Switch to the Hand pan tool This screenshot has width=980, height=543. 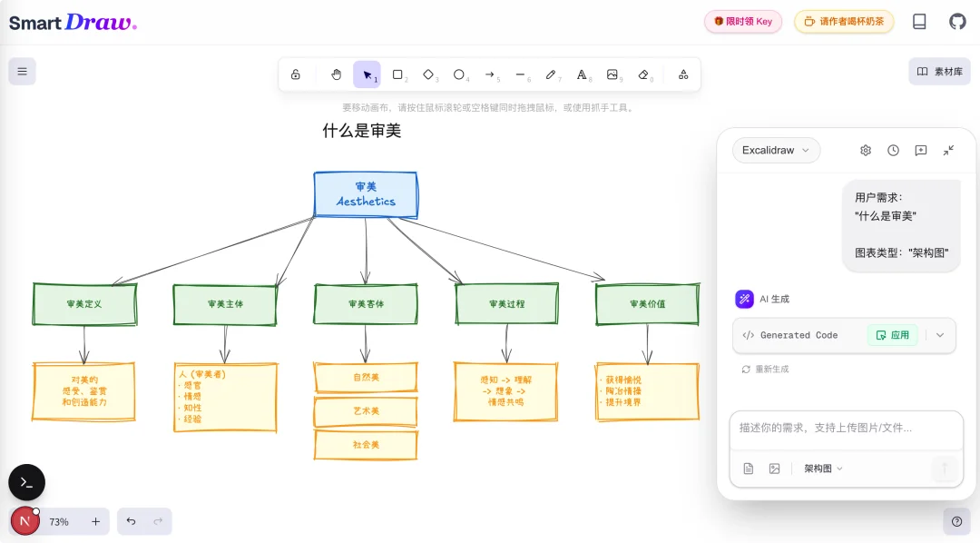pyautogui.click(x=336, y=74)
